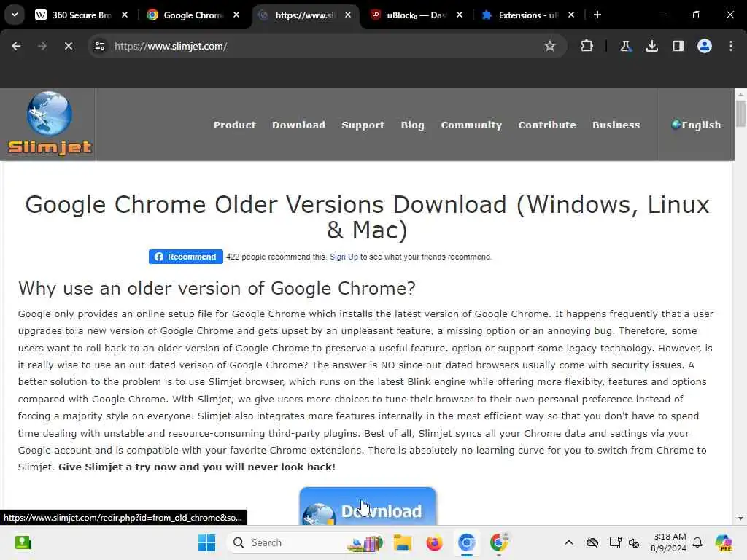747x560 pixels.
Task: Click the Slimjet logo
Action: [x=49, y=124]
